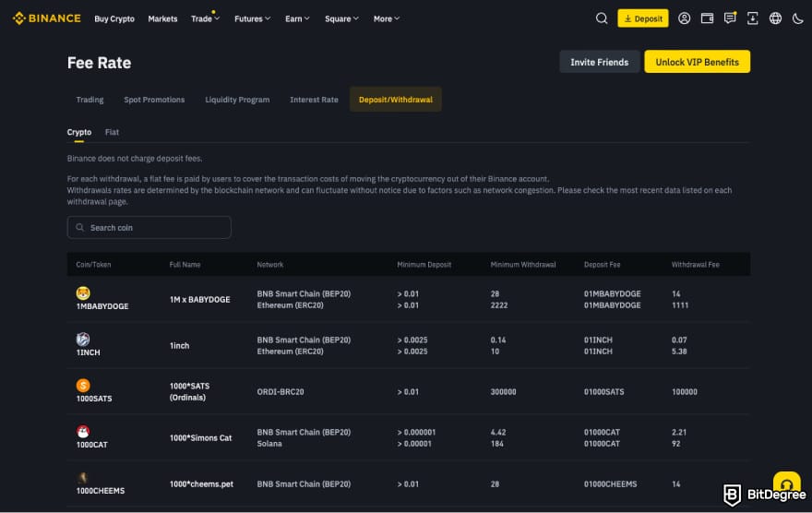Expand the Trade dropdown menu
The width and height of the screenshot is (812, 513).
click(x=205, y=18)
